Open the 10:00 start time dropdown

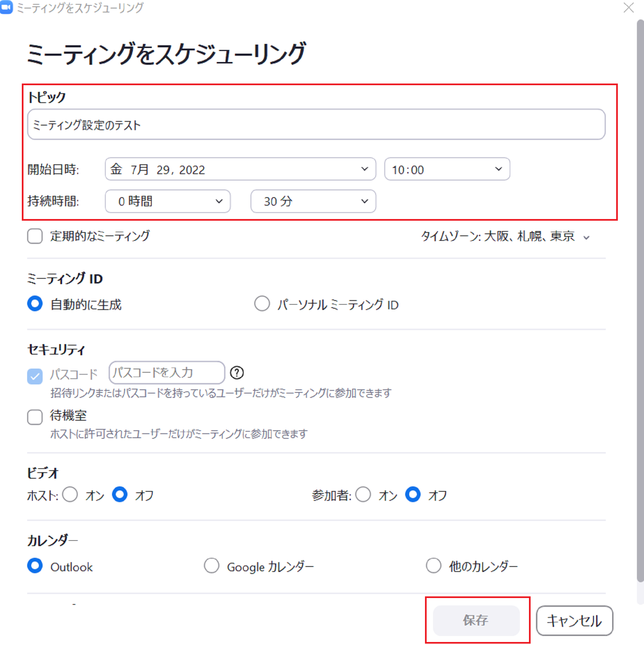447,169
